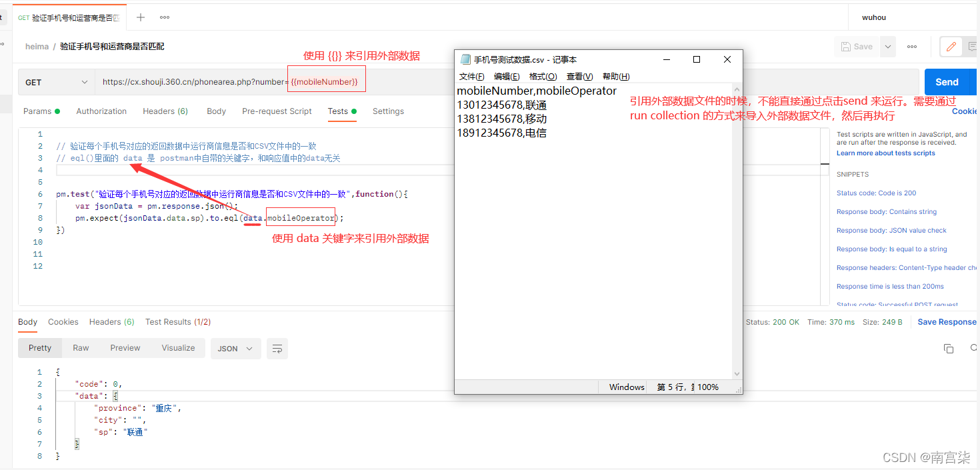The height and width of the screenshot is (470, 980).
Task: Open Notepad 格式(O) menu
Action: (543, 77)
